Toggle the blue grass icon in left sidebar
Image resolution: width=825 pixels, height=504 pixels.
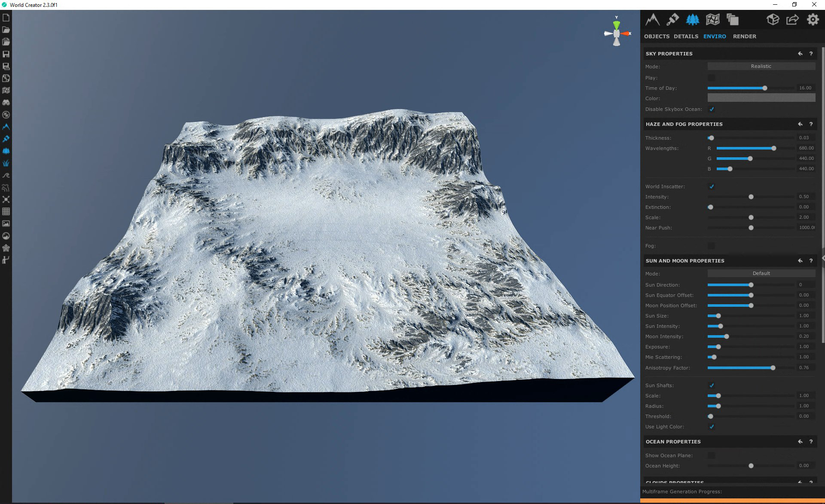pyautogui.click(x=6, y=163)
